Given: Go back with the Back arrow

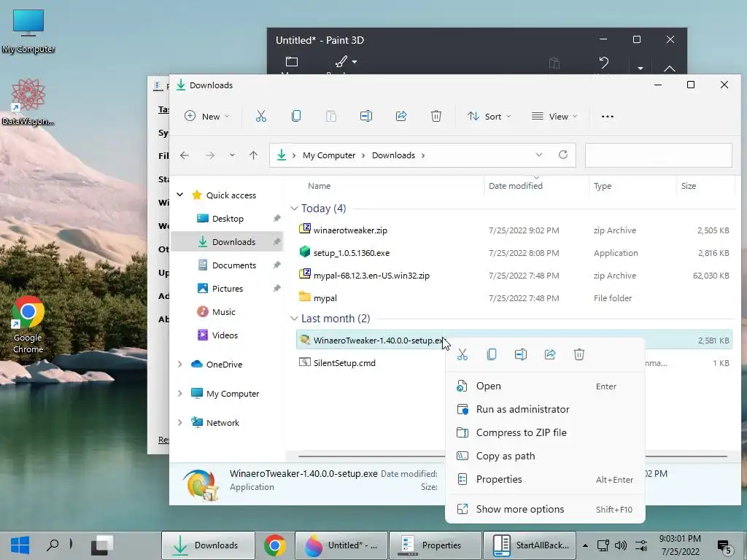Looking at the screenshot, I should pyautogui.click(x=185, y=155).
